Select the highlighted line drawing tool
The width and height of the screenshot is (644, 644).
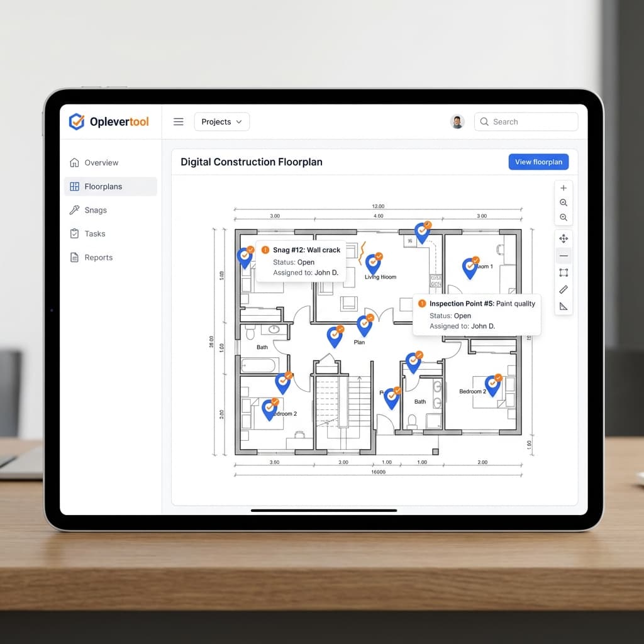(x=563, y=256)
